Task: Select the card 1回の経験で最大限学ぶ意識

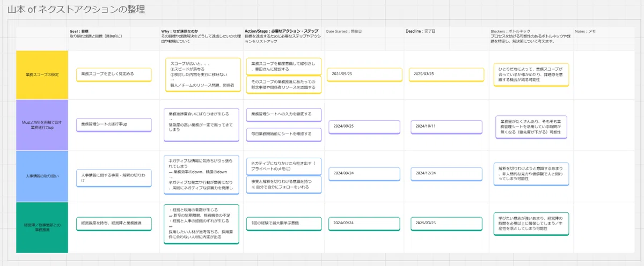Action: click(284, 223)
